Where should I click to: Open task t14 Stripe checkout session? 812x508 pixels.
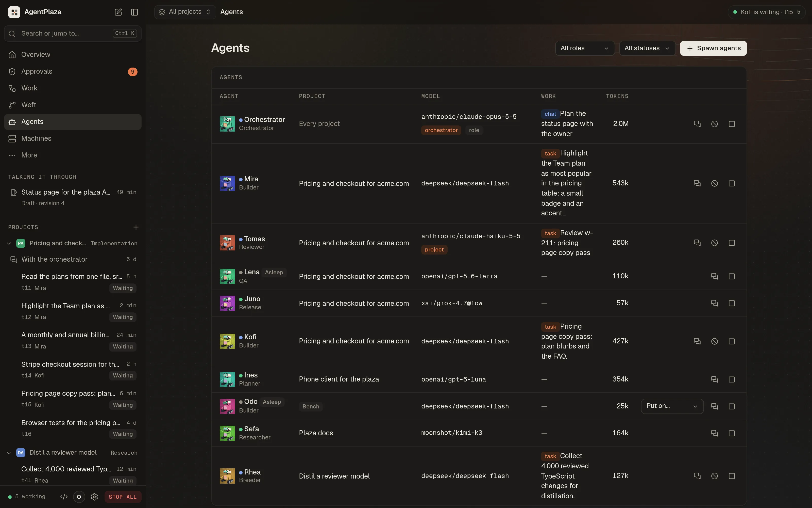click(x=73, y=370)
